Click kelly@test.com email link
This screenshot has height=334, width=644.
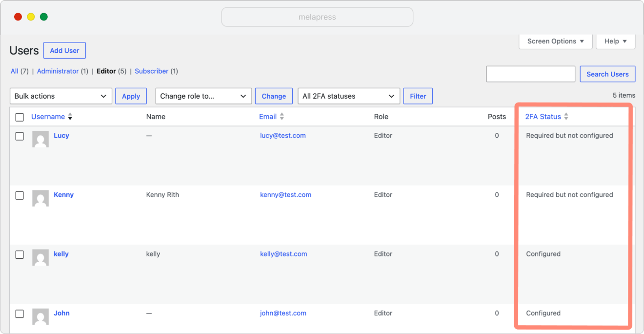coord(283,254)
